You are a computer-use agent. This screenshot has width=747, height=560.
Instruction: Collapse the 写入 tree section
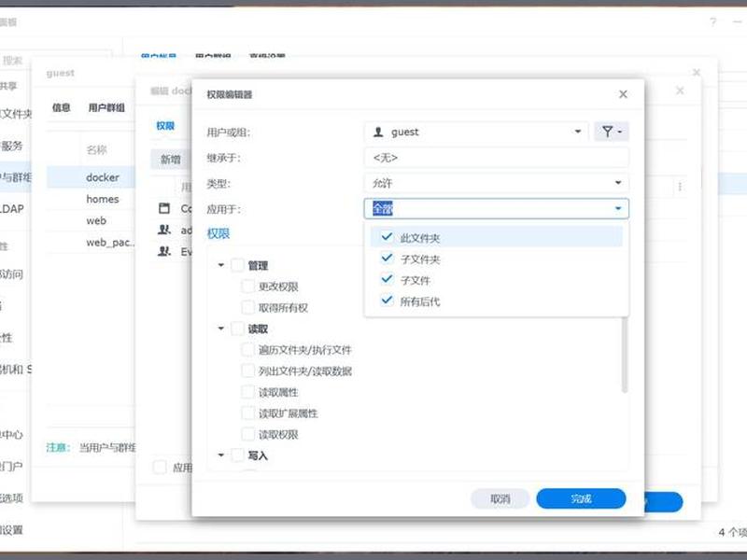click(221, 455)
